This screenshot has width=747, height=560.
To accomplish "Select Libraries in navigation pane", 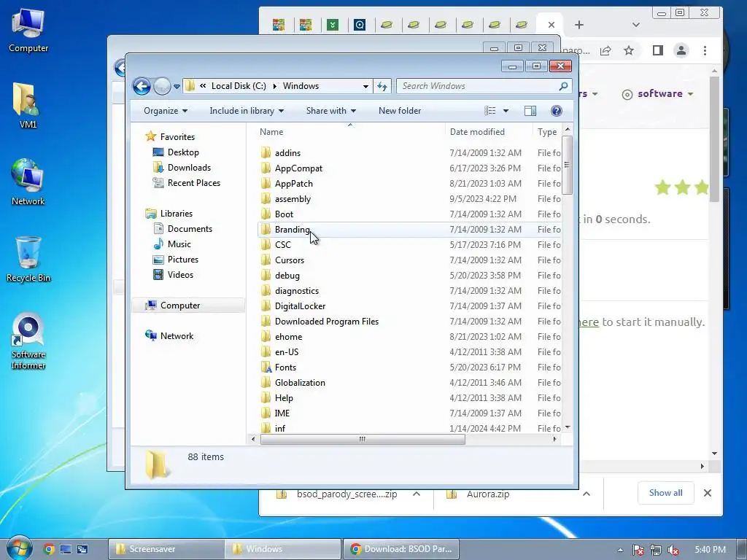I will pyautogui.click(x=176, y=214).
